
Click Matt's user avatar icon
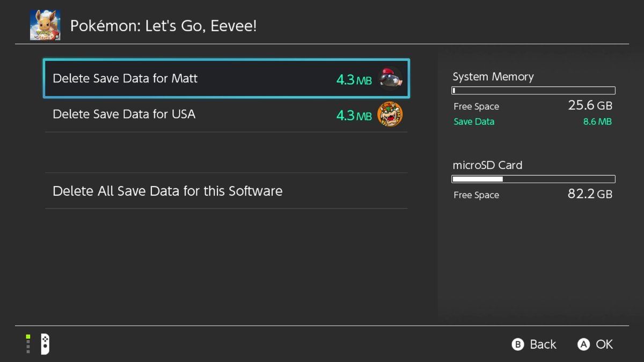click(x=390, y=79)
